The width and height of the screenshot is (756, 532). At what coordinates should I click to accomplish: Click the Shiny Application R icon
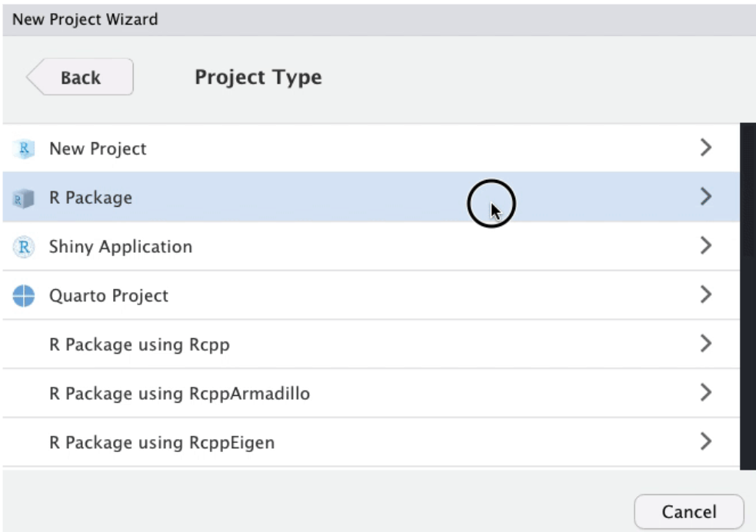(x=24, y=248)
